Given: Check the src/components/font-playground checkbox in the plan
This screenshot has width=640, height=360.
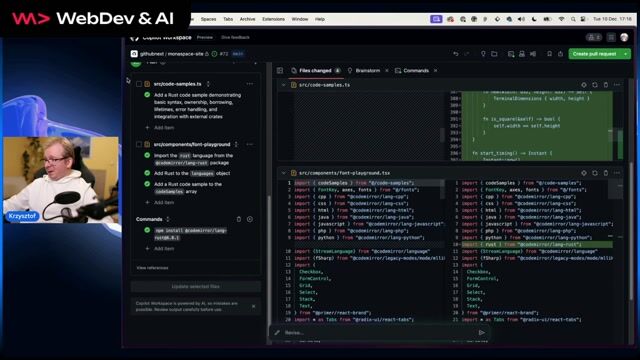Looking at the screenshot, I should (139, 144).
